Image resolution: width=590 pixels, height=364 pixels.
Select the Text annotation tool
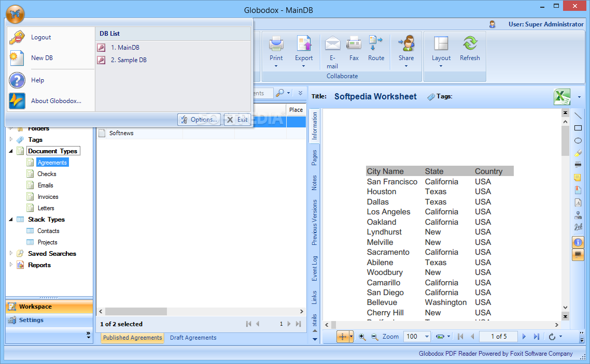point(578,203)
